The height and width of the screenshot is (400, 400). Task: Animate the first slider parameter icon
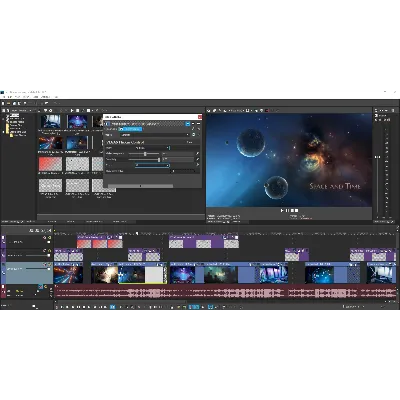[x=197, y=154]
